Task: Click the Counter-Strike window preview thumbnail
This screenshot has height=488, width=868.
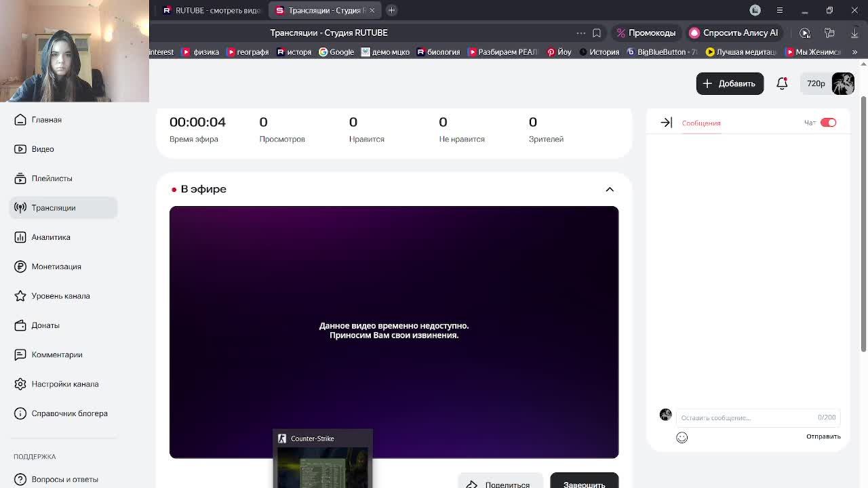Action: click(323, 458)
